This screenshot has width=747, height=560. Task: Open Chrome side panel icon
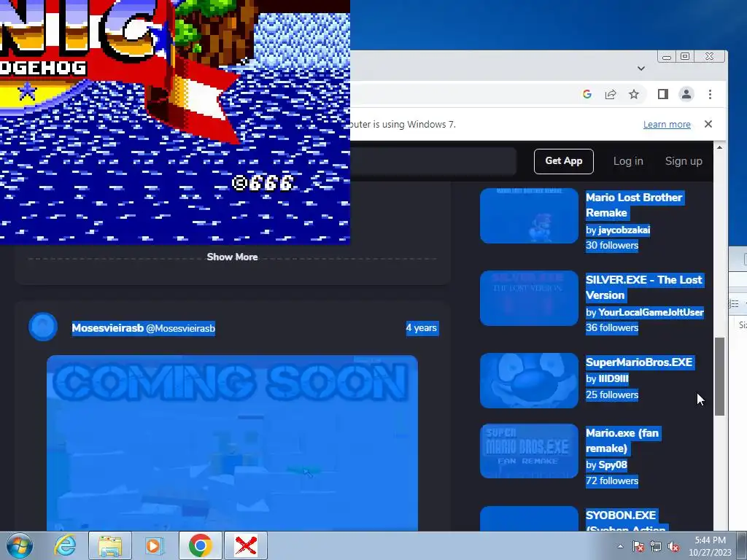point(662,94)
